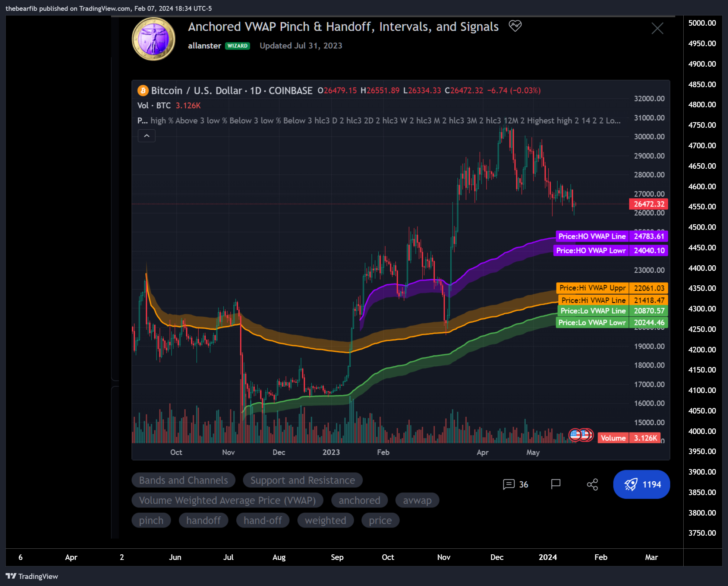This screenshot has height=586, width=728.
Task: Click the Price:HO VWAP Line label
Action: [592, 236]
